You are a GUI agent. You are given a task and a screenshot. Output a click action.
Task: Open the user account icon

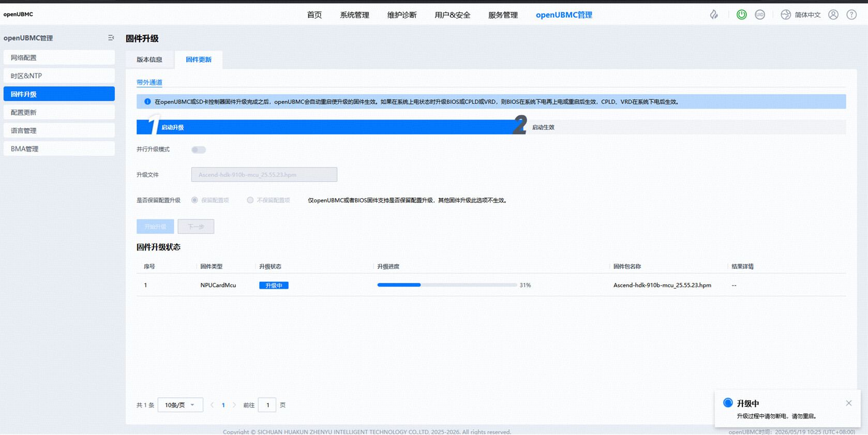pyautogui.click(x=833, y=14)
